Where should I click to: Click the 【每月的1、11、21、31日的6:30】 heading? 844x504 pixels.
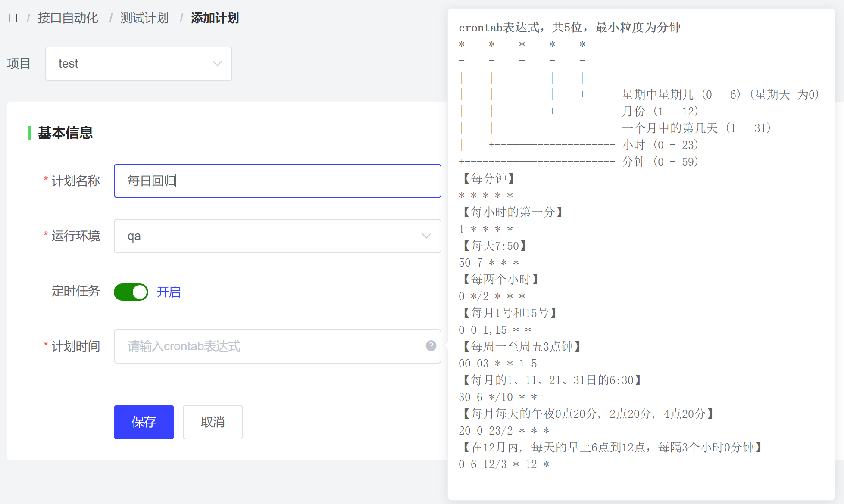[552, 380]
